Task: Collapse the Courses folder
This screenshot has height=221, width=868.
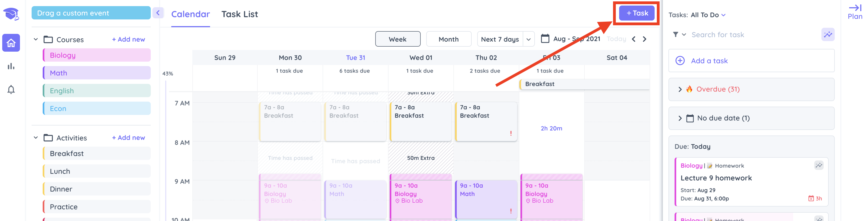Action: click(x=36, y=39)
